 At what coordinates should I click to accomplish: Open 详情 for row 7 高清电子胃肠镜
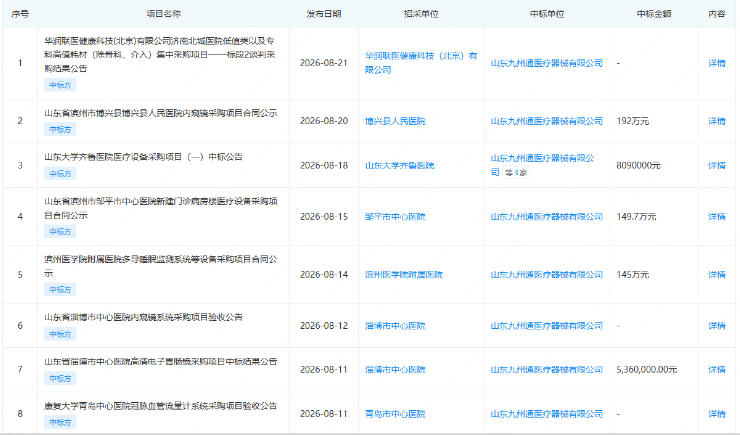716,370
